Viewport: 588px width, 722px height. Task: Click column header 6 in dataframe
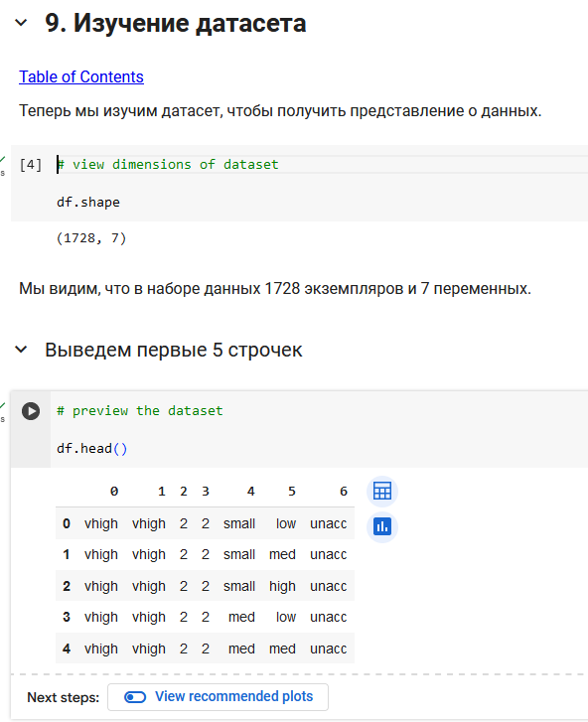pos(344,492)
